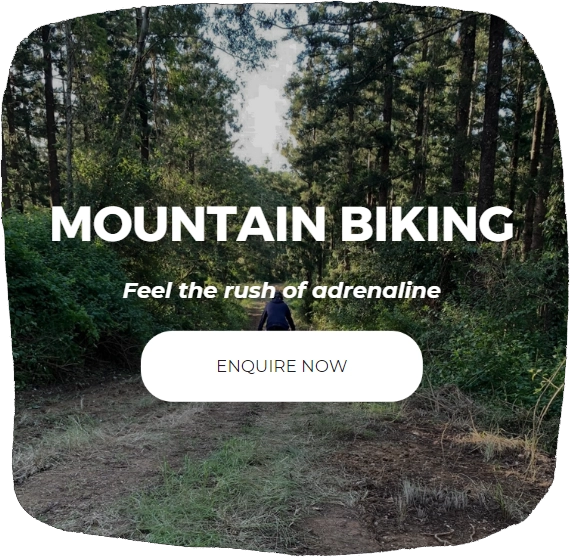
Task: Click the word 'adrenaline' in the subtitle
Action: pos(376,290)
